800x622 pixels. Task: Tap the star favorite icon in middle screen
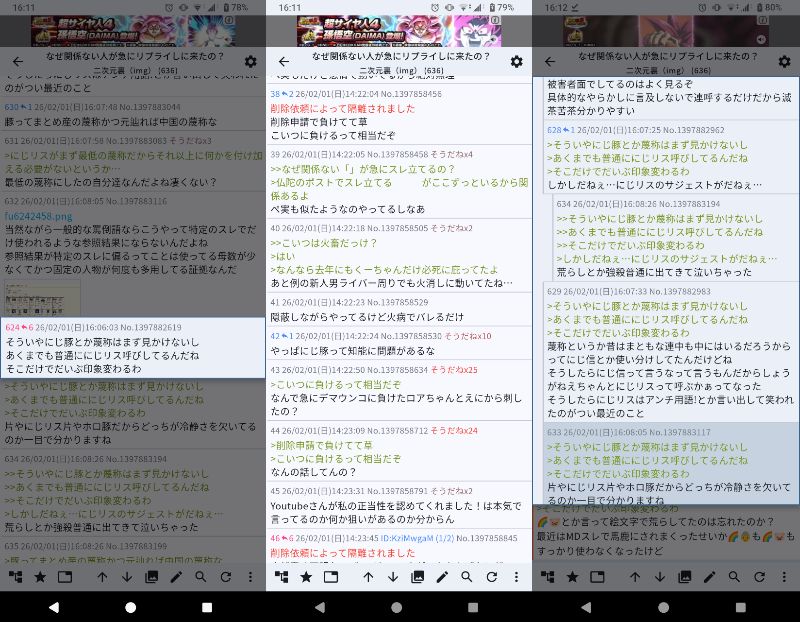306,577
